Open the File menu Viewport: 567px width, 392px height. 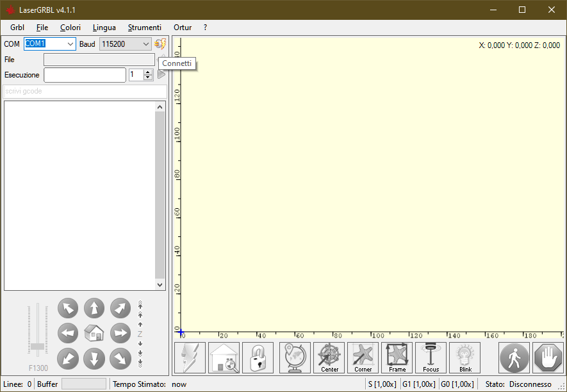click(42, 28)
